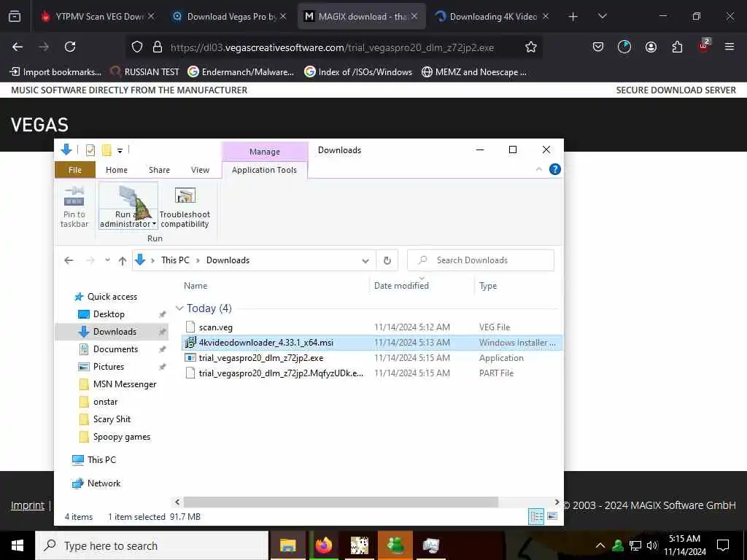This screenshot has height=560, width=747.
Task: Bookmark this page with star icon
Action: coord(531,47)
